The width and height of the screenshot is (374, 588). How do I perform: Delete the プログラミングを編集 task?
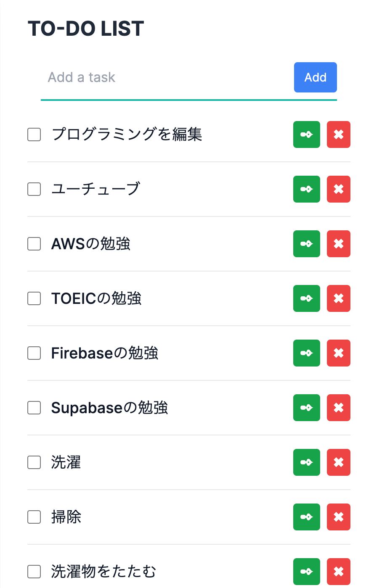click(339, 134)
